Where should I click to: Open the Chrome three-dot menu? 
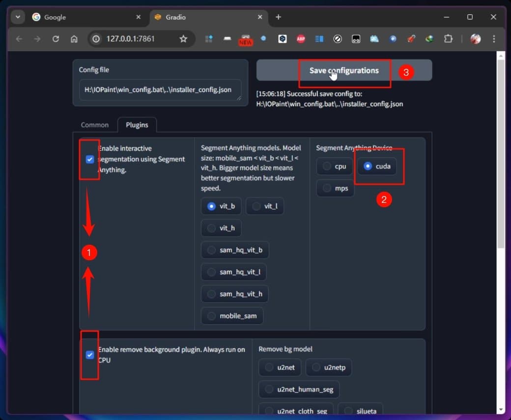494,39
